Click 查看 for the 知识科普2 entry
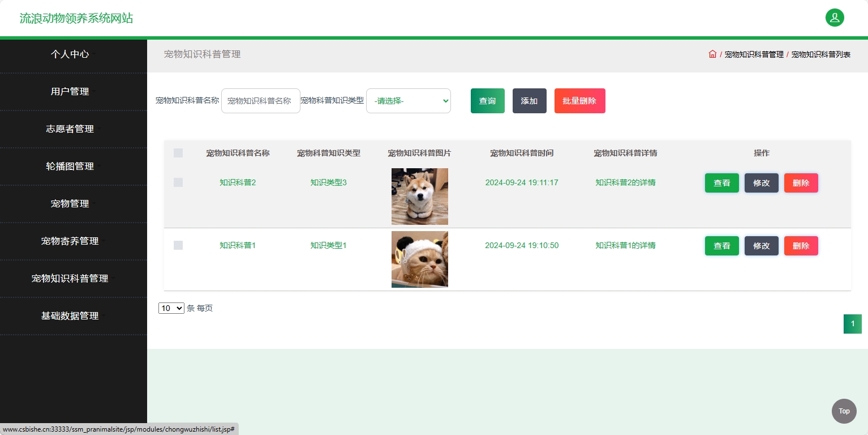The width and height of the screenshot is (868, 435). point(721,182)
